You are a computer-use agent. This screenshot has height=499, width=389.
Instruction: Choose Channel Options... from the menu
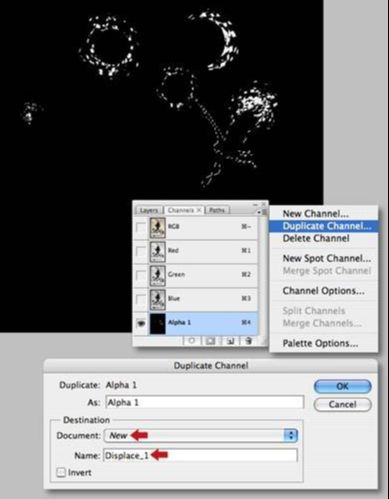[323, 291]
